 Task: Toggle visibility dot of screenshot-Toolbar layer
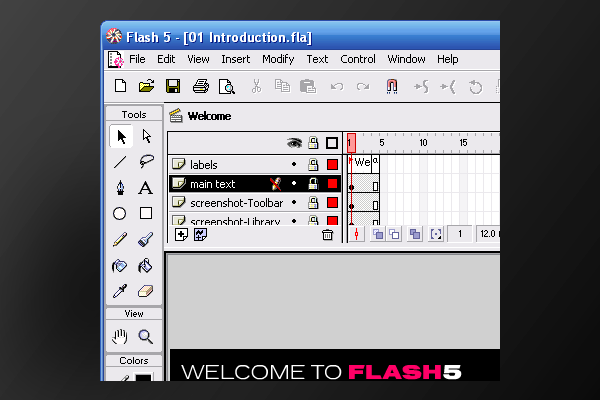(x=294, y=202)
